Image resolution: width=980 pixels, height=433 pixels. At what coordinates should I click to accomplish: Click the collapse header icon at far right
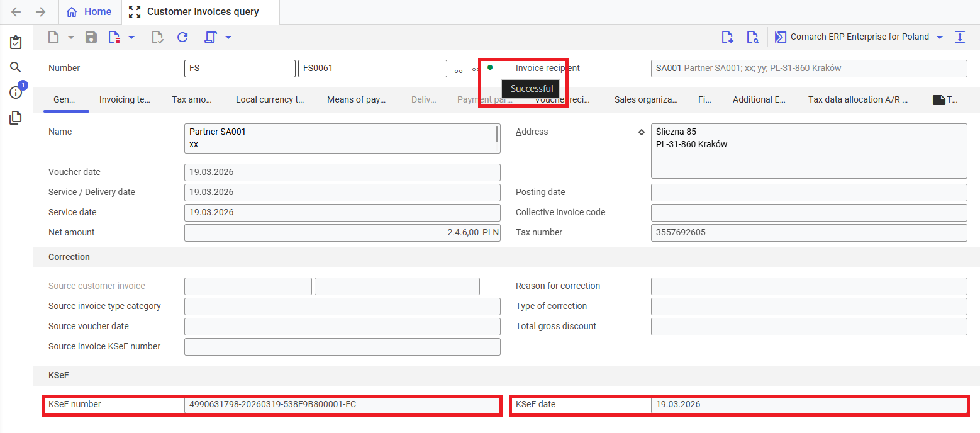pyautogui.click(x=960, y=37)
